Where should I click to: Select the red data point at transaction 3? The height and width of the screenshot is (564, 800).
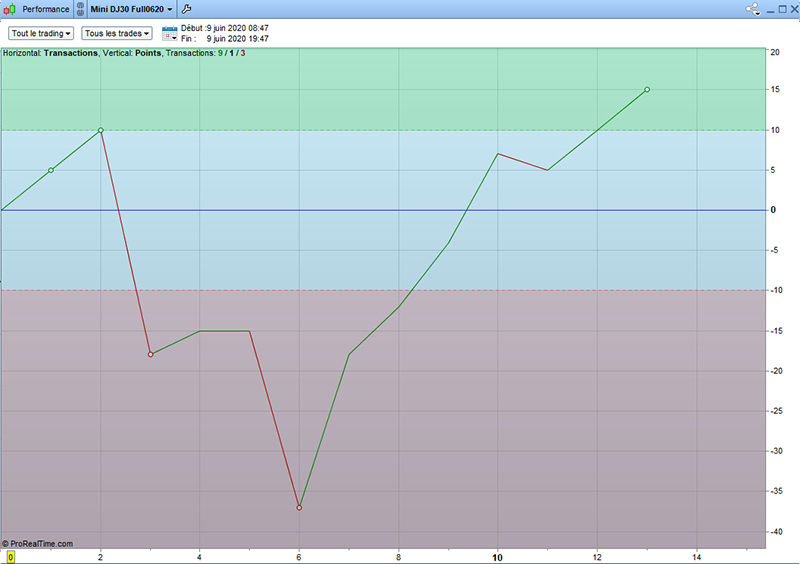(x=151, y=354)
